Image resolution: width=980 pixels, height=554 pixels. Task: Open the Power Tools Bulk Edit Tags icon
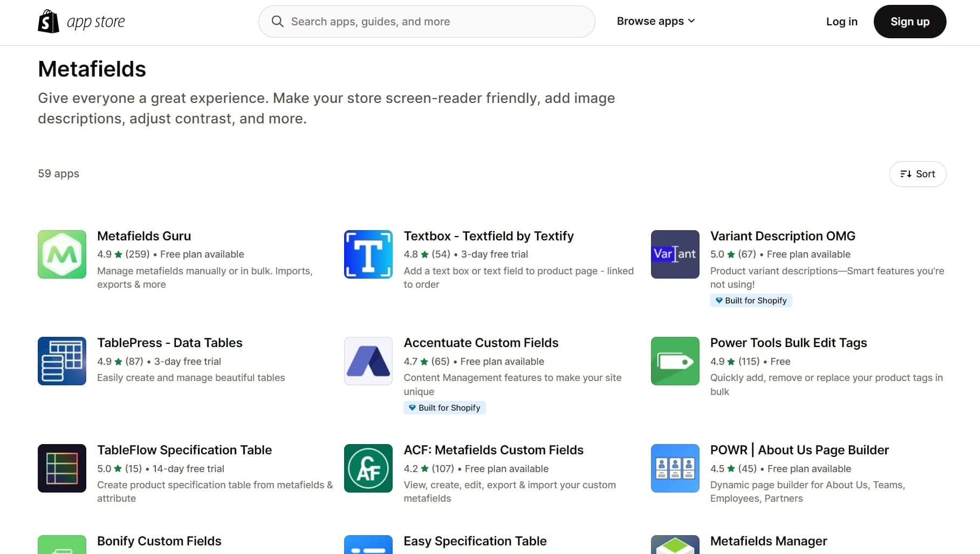(675, 361)
